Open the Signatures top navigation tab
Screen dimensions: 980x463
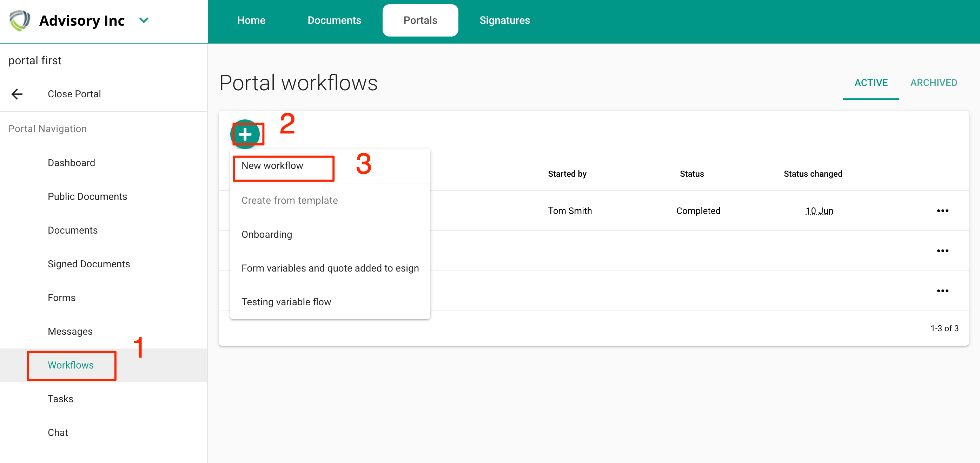coord(504,20)
